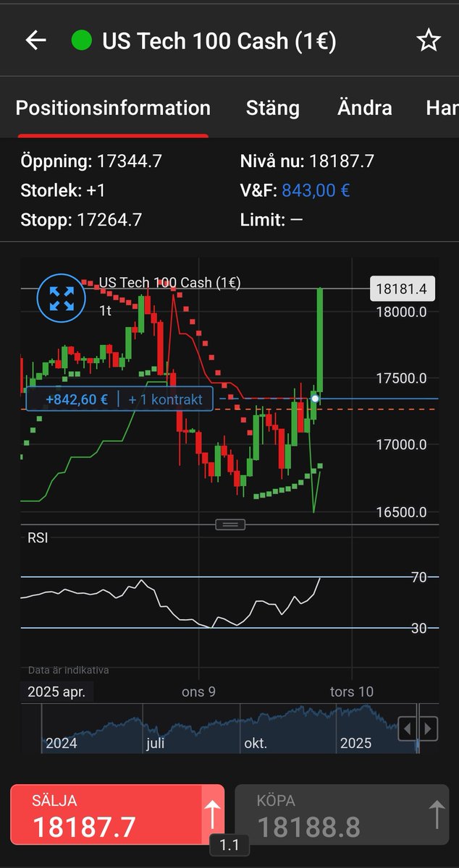
Task: Click the 17000.0 price axis label
Action: 400,445
